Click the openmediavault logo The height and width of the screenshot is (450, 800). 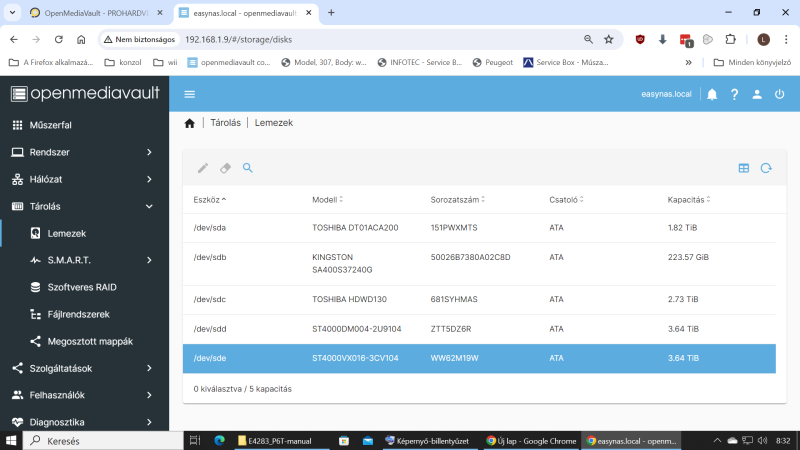pos(85,93)
